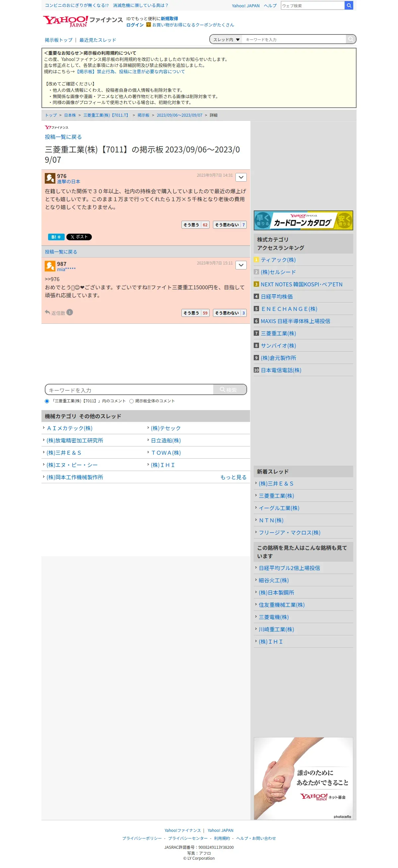Viewport: 398px width, 868px height.
Task: Expand options chevron on post 976
Action: 241,177
